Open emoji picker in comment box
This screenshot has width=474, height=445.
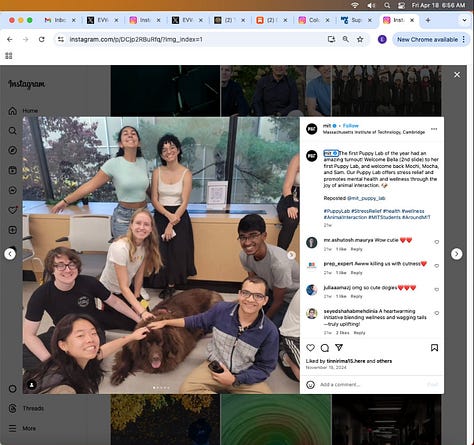tap(310, 385)
